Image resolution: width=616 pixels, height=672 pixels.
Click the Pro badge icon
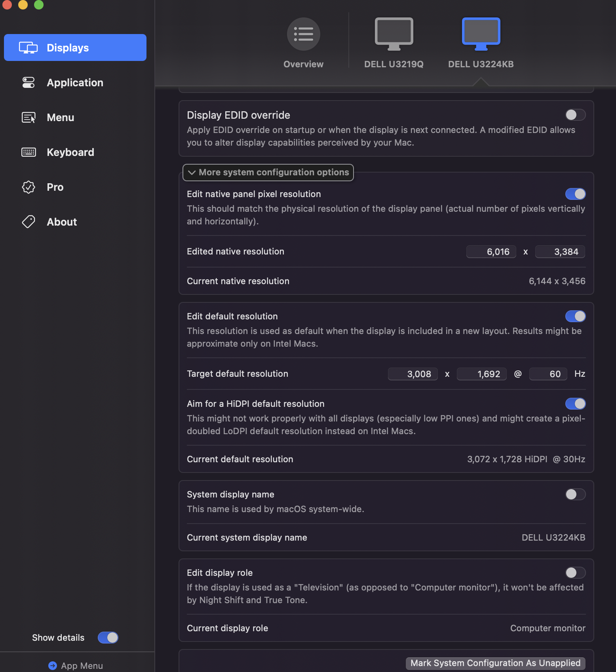click(x=28, y=187)
